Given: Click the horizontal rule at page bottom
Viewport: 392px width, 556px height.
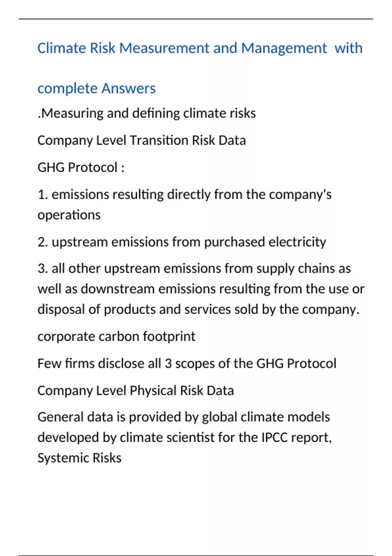Looking at the screenshot, I should (196, 555).
